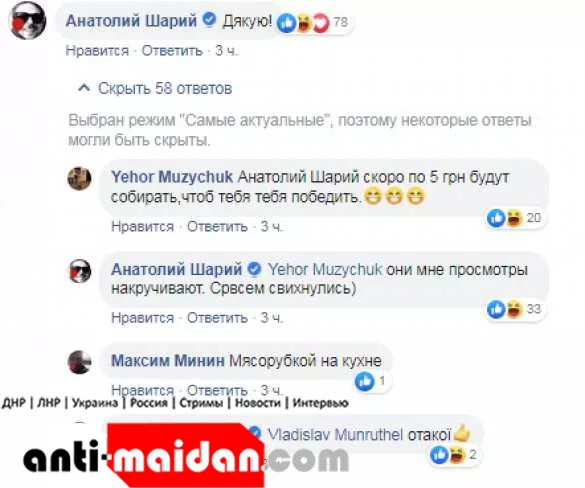Open reactions on the Дякую! comment
The height and width of the screenshot is (488, 585).
tap(312, 23)
